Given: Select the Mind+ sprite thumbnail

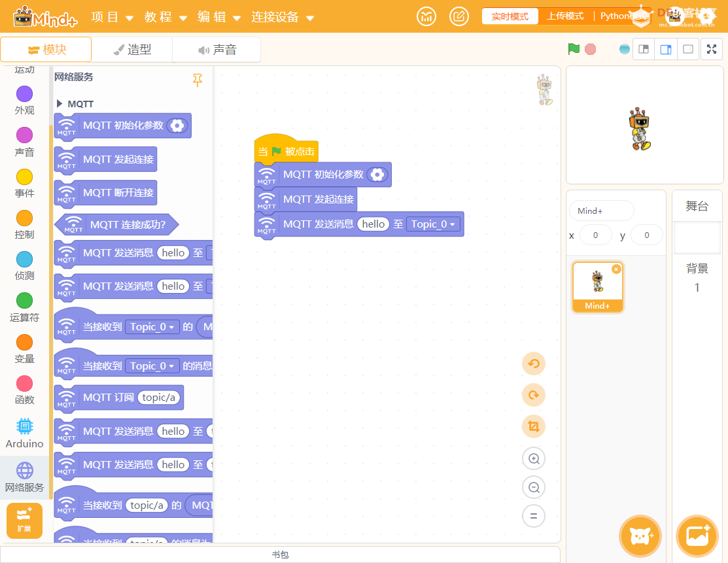Looking at the screenshot, I should coord(597,286).
